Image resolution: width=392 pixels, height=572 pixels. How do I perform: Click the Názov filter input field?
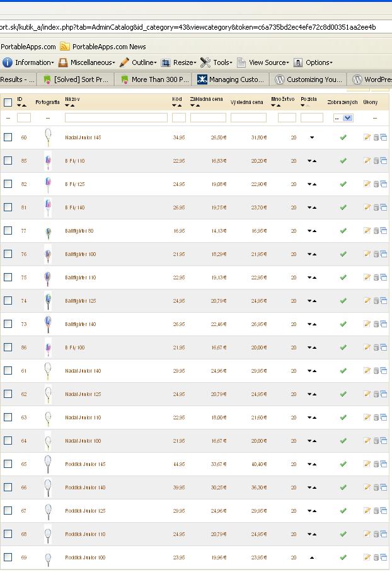click(116, 118)
